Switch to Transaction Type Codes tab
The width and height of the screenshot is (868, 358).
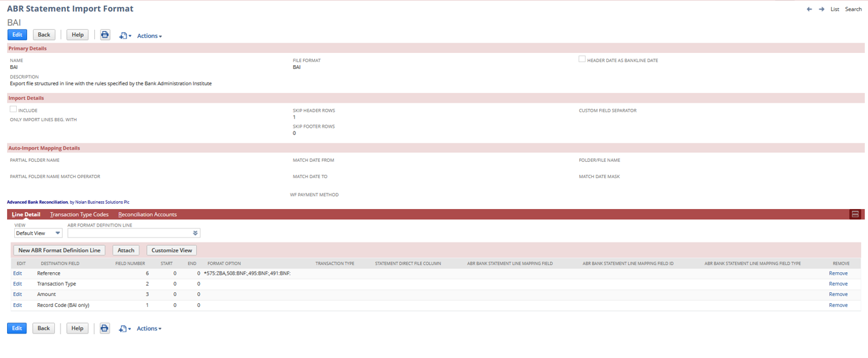pos(79,214)
